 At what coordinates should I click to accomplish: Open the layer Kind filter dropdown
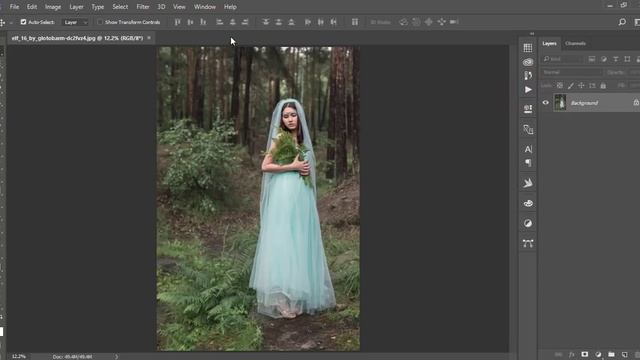coord(562,59)
